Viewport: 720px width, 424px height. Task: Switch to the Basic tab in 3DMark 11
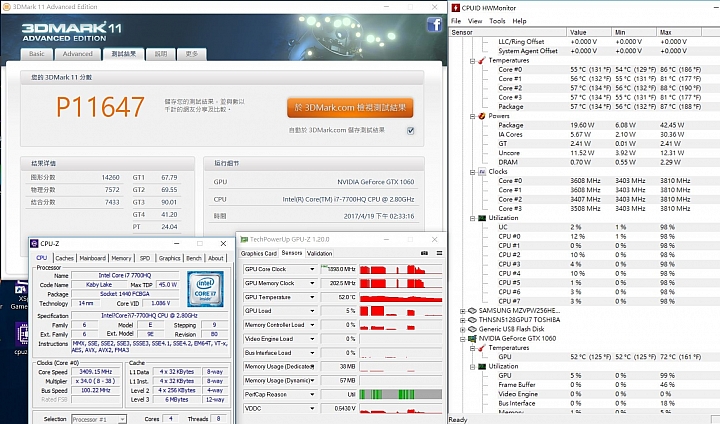point(37,54)
